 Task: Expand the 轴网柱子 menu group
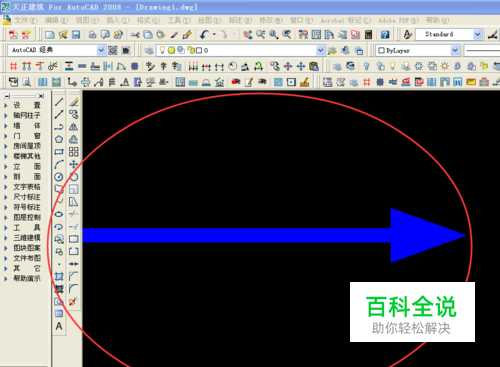point(6,115)
